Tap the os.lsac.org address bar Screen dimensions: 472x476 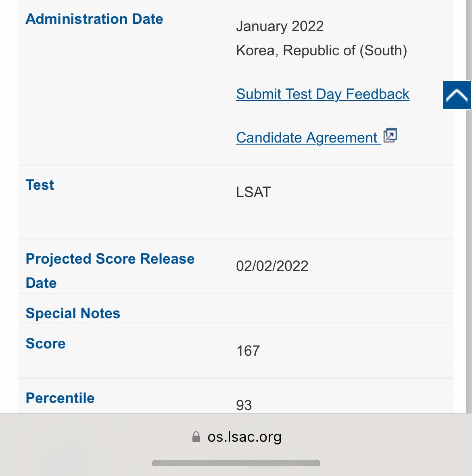pos(244,437)
